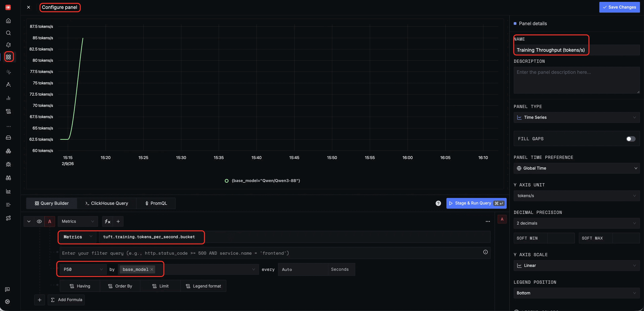Click the Save Changes button
644x311 pixels.
click(619, 7)
